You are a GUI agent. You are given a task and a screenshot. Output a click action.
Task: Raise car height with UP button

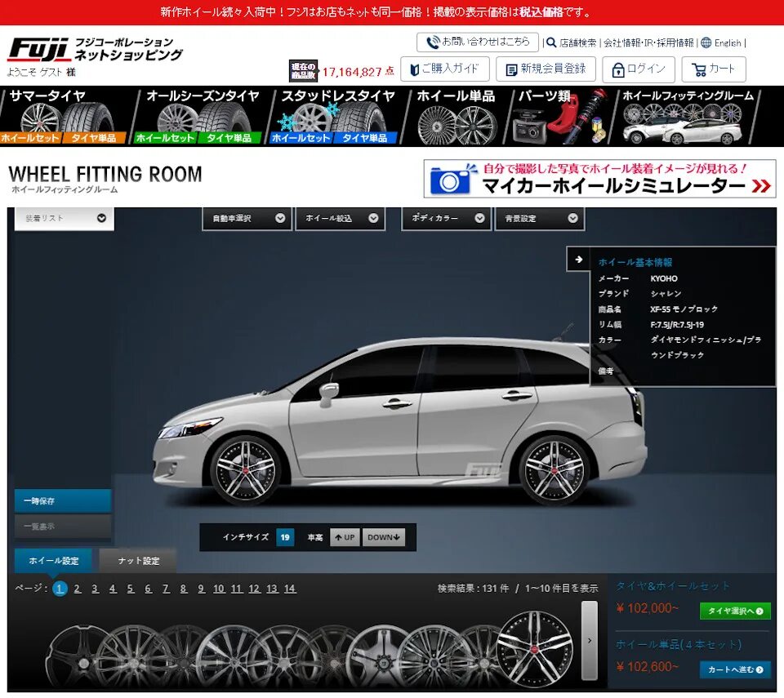[x=345, y=537]
